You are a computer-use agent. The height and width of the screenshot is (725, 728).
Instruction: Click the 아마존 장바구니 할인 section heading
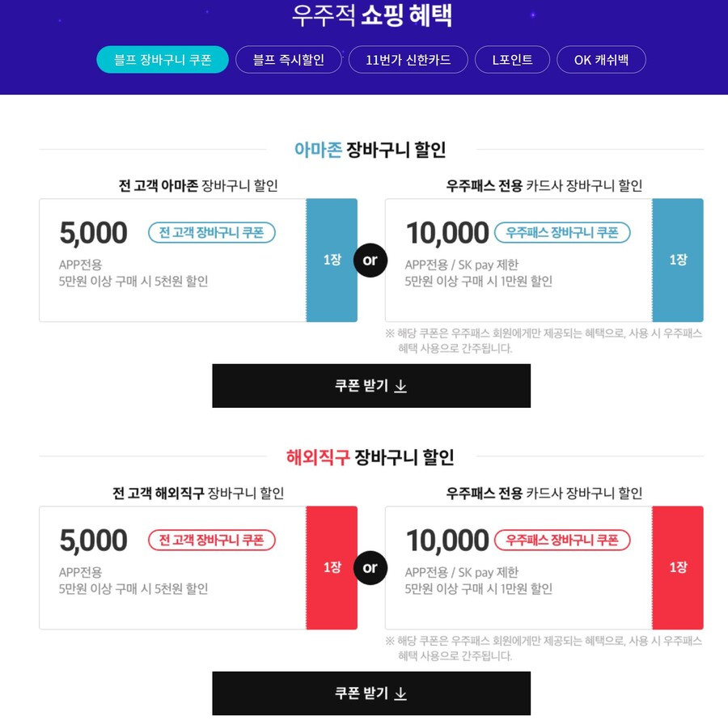coord(370,150)
